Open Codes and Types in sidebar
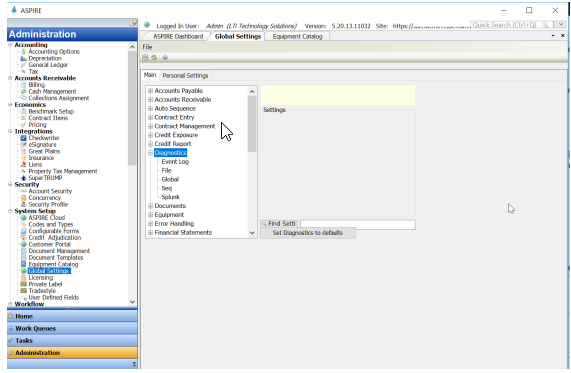 [51, 224]
